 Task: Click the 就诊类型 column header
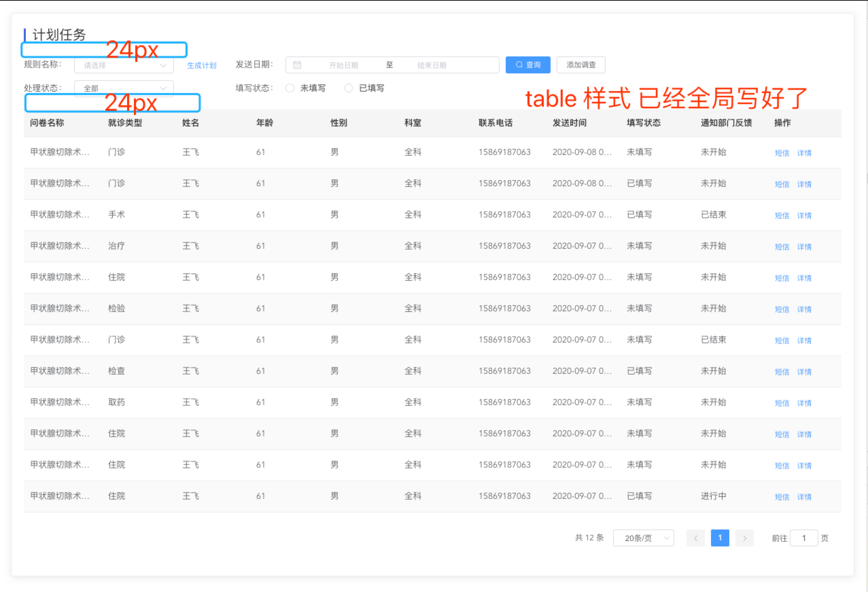point(125,123)
